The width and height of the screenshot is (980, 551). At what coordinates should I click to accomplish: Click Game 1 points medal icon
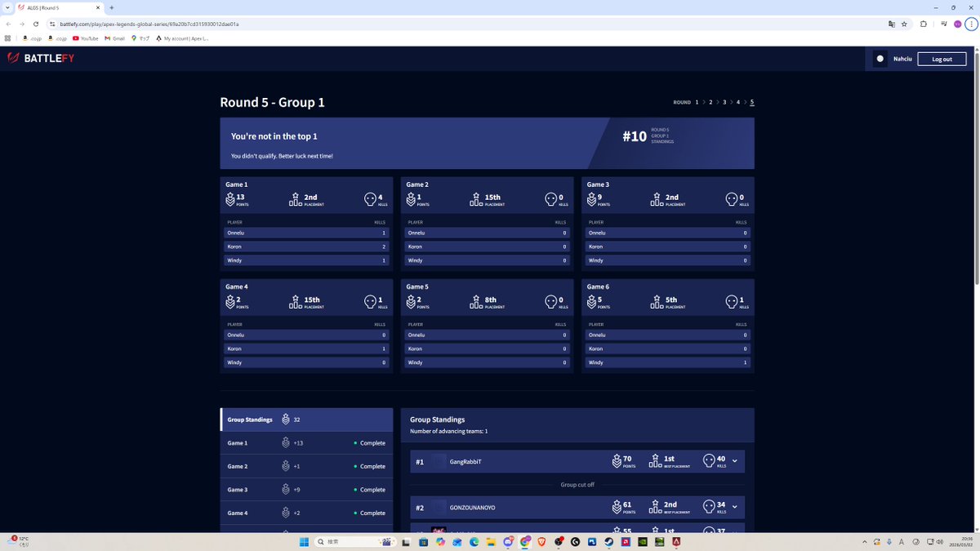pos(229,199)
